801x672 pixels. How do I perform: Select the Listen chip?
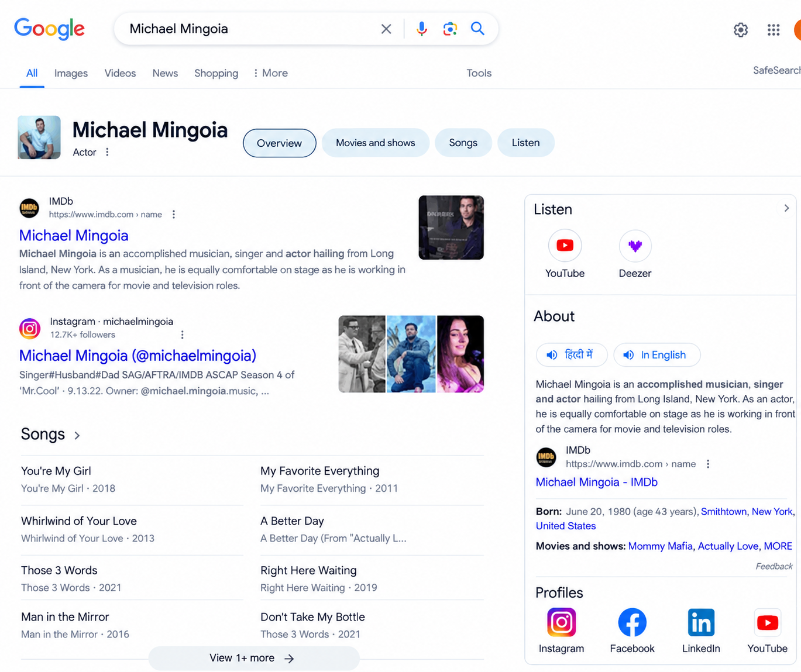[525, 143]
